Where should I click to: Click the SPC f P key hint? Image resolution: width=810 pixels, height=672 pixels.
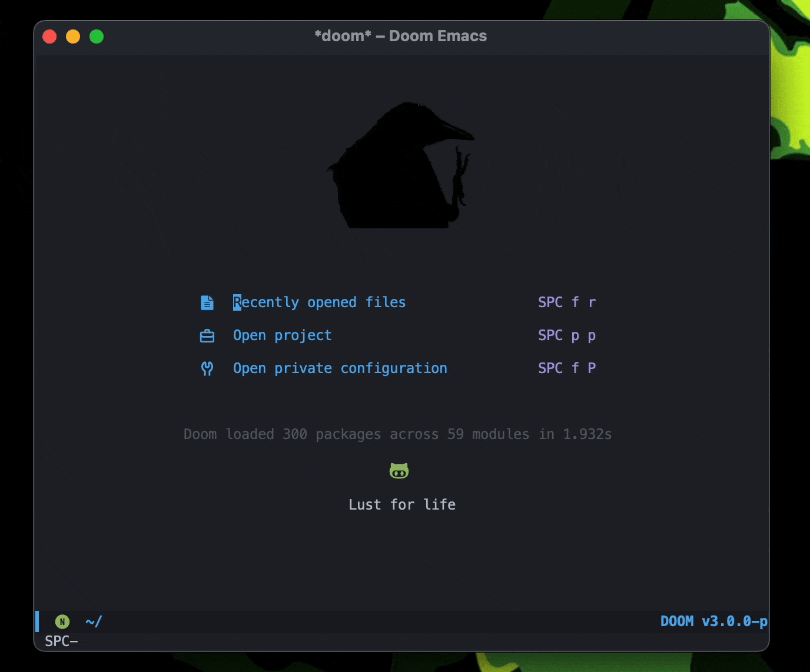pyautogui.click(x=567, y=368)
